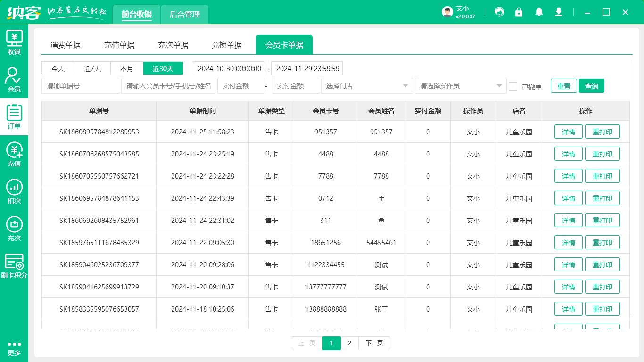Switch filter to 本月 period
644x362 pixels.
click(127, 68)
